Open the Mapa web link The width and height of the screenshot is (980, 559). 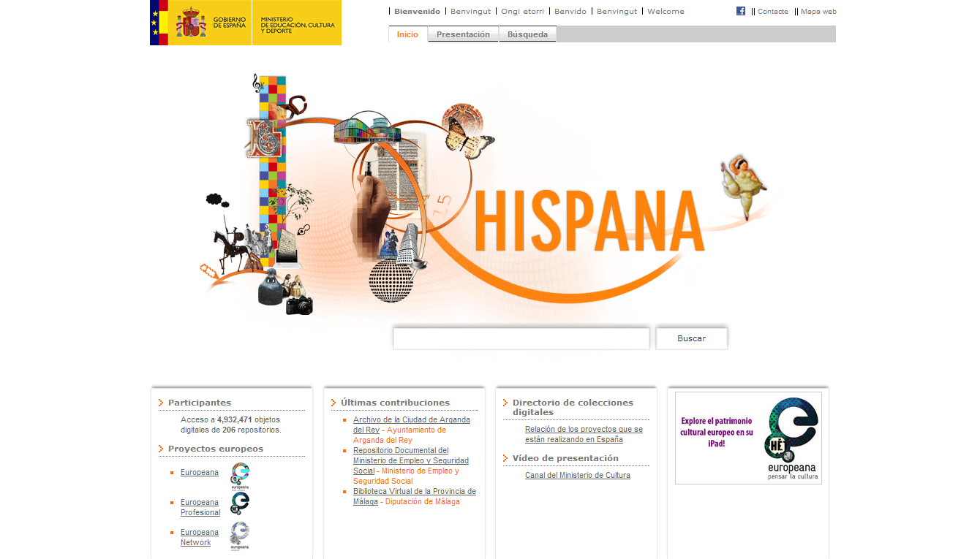[x=818, y=12]
